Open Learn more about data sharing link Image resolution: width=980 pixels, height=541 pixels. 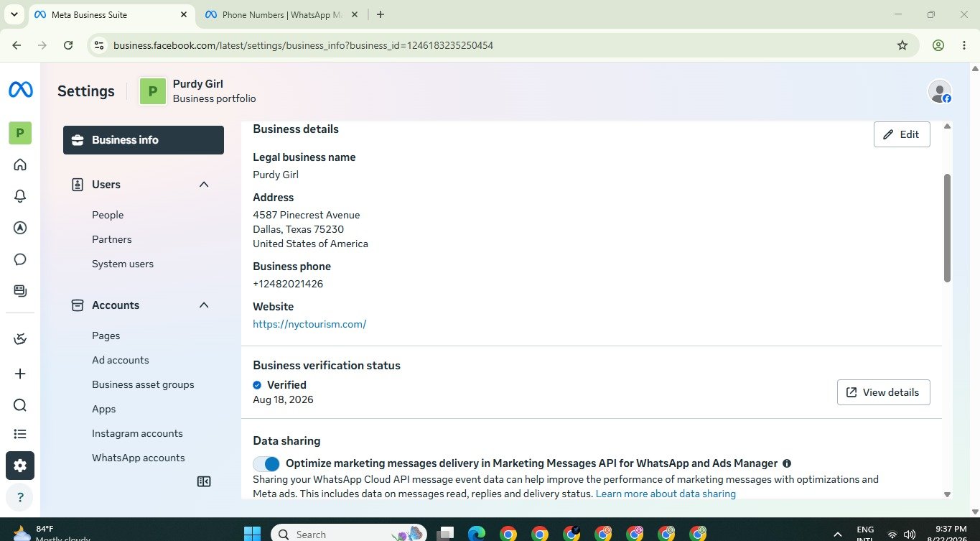(666, 494)
